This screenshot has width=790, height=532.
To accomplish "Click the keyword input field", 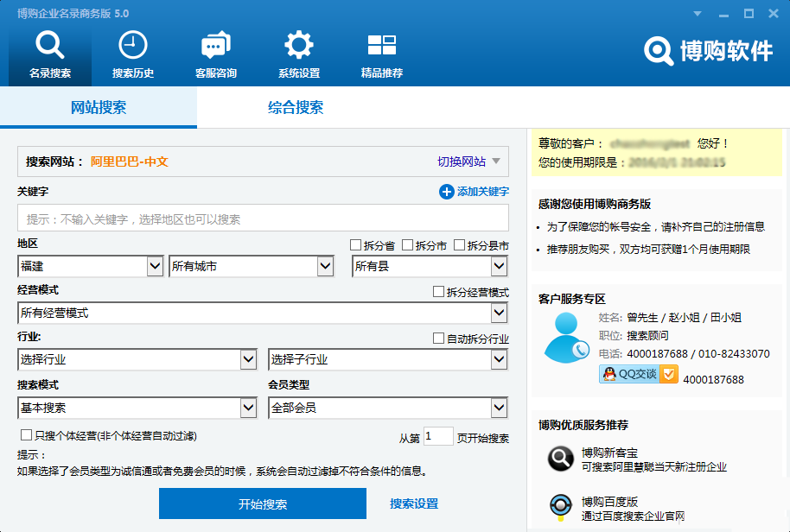I will pyautogui.click(x=263, y=218).
